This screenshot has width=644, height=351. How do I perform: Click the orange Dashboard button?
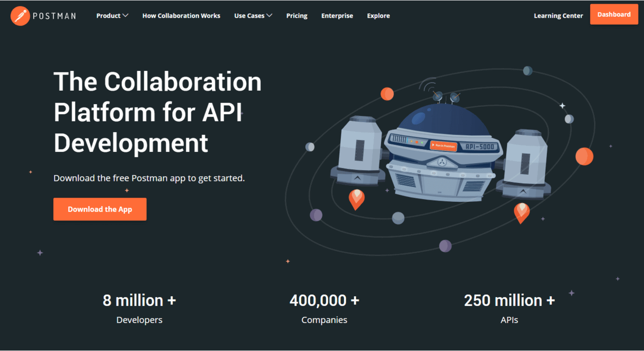[x=614, y=14]
